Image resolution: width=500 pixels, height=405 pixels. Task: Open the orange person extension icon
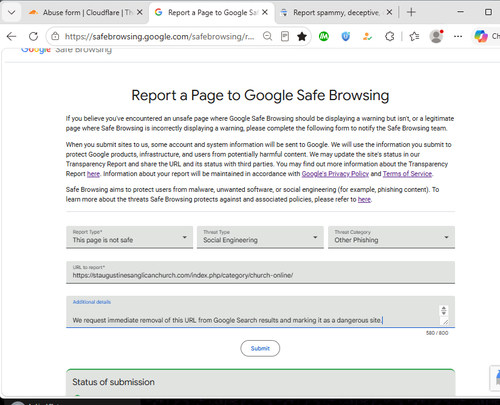[x=367, y=36]
